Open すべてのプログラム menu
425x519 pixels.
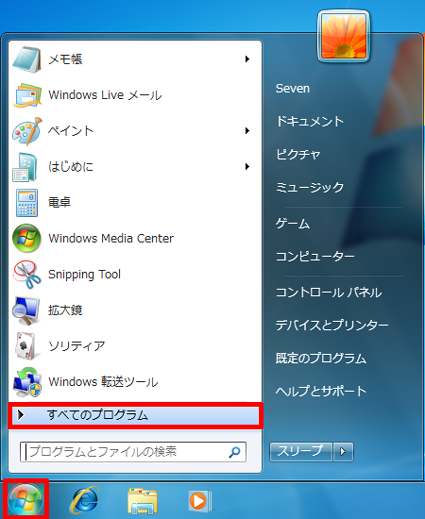tap(135, 415)
